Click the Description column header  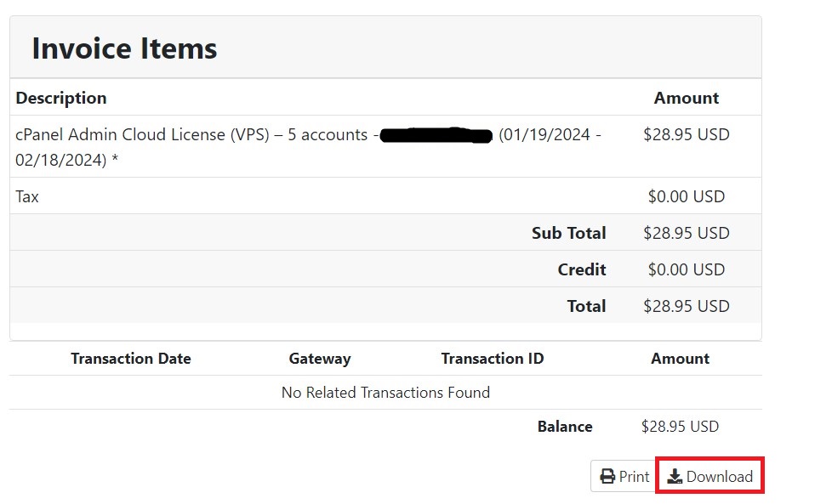click(61, 98)
